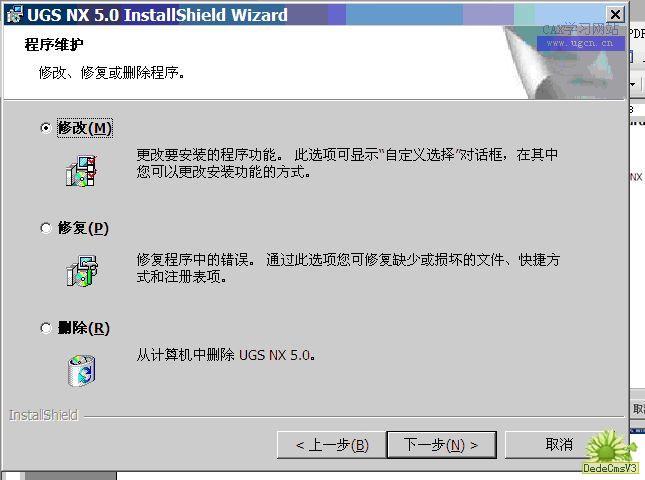Click the Repair description paragraph text
Image resolution: width=645 pixels, height=480 pixels.
[x=348, y=268]
